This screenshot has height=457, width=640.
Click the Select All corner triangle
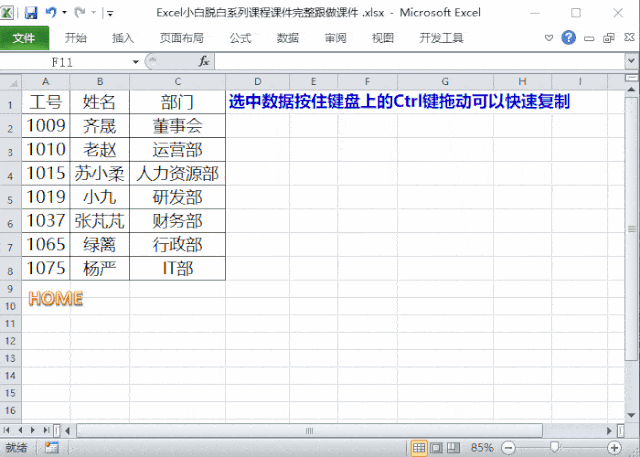(11, 82)
